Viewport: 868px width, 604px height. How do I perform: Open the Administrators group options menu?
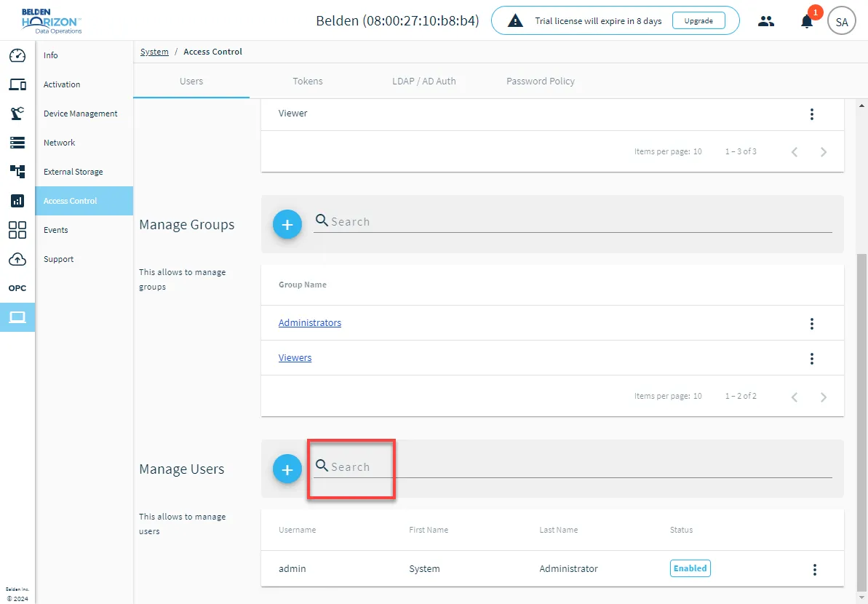coord(811,323)
